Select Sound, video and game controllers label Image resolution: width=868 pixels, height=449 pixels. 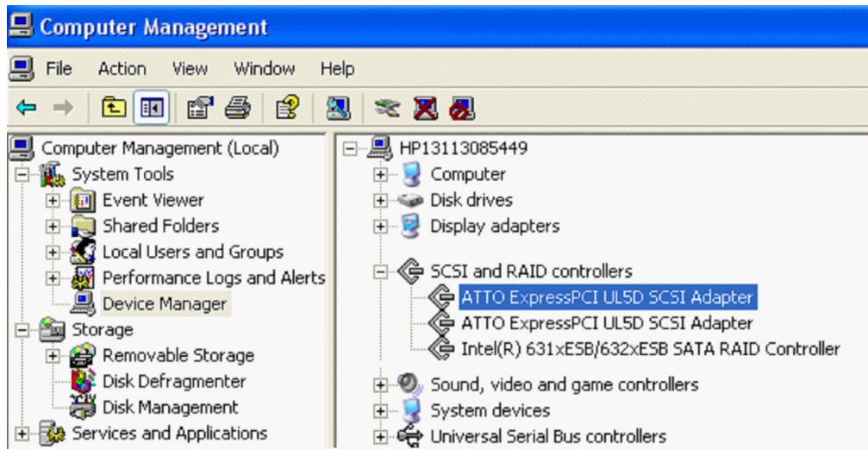pos(564,384)
